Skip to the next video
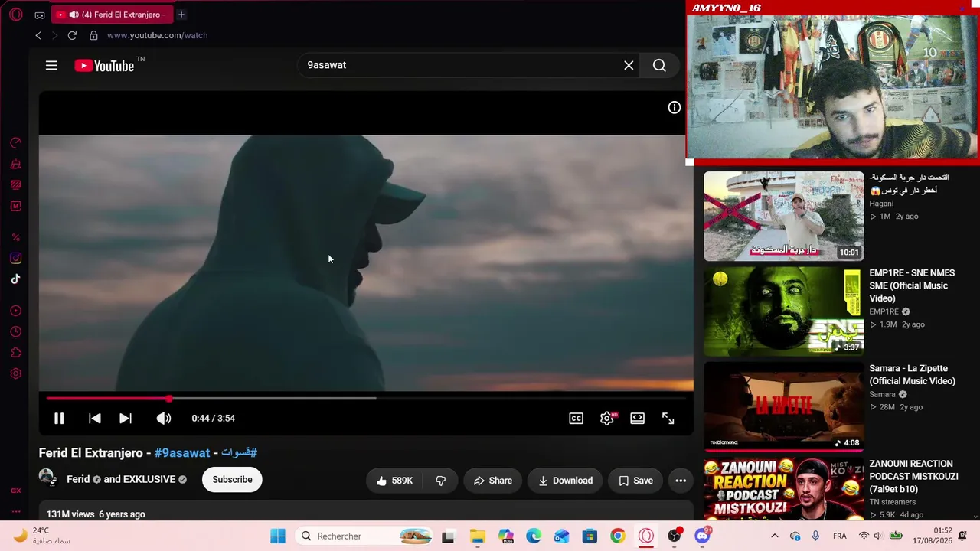This screenshot has width=980, height=551. coord(126,419)
